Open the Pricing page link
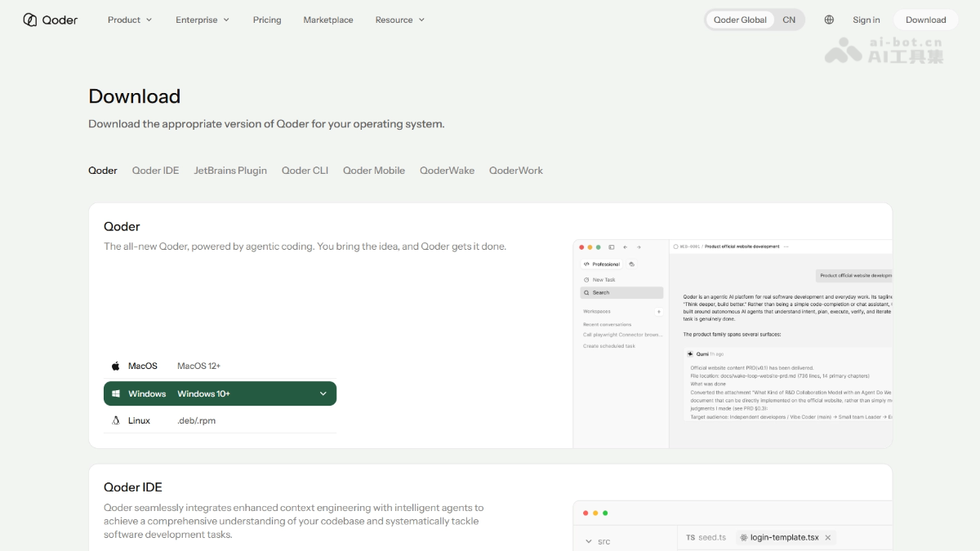 (x=267, y=20)
